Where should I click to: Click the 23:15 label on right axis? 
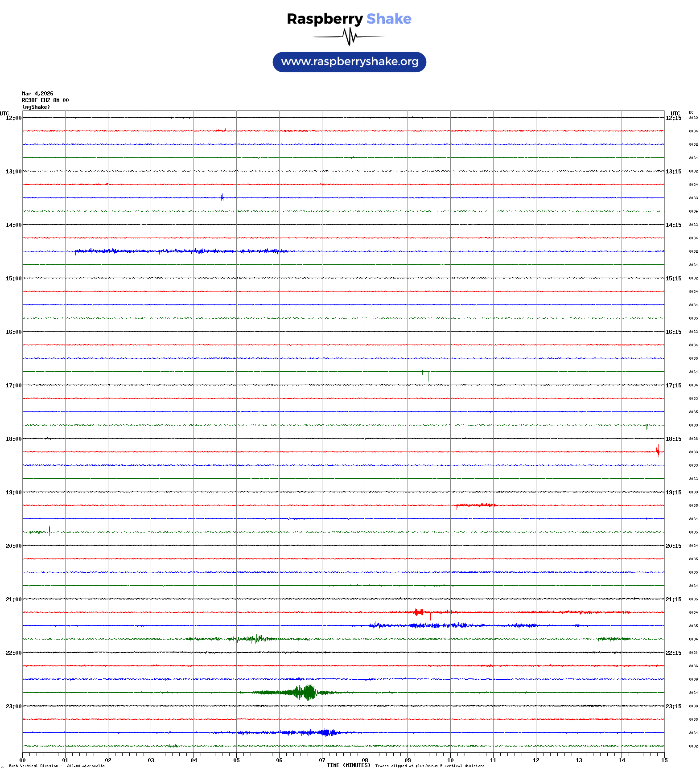pyautogui.click(x=673, y=706)
